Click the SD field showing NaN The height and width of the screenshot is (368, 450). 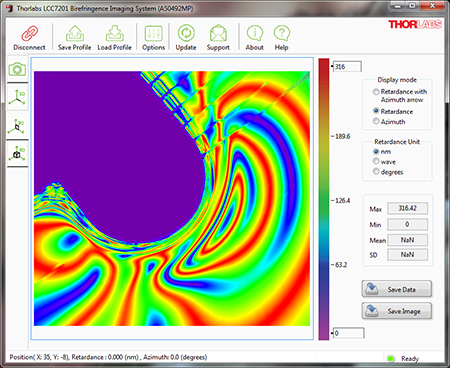407,255
